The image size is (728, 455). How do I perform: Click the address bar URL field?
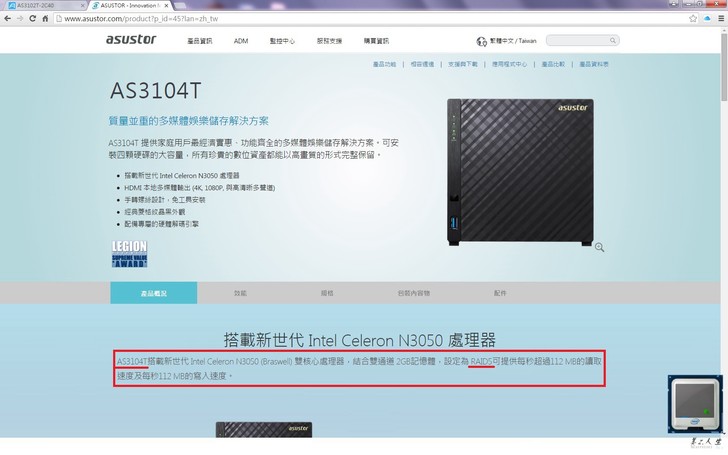click(371, 19)
